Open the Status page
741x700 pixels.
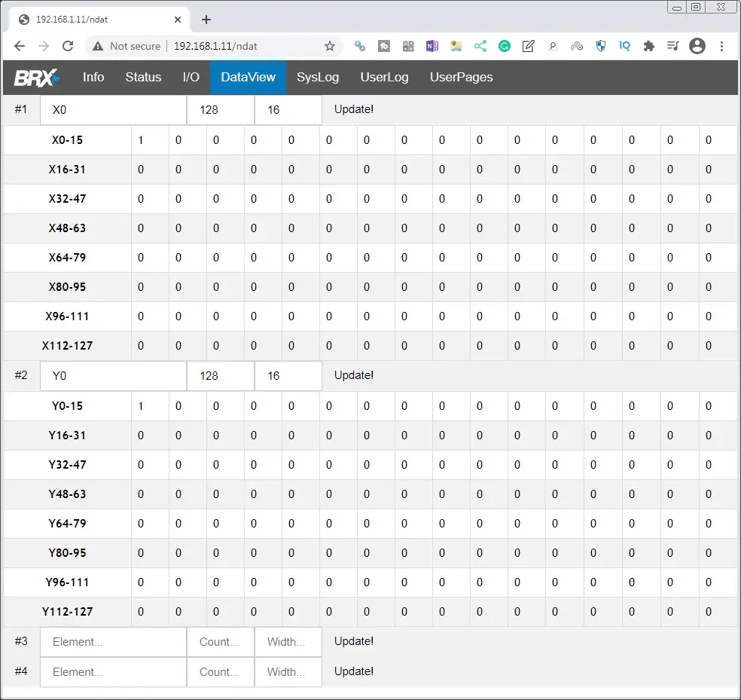pyautogui.click(x=143, y=77)
